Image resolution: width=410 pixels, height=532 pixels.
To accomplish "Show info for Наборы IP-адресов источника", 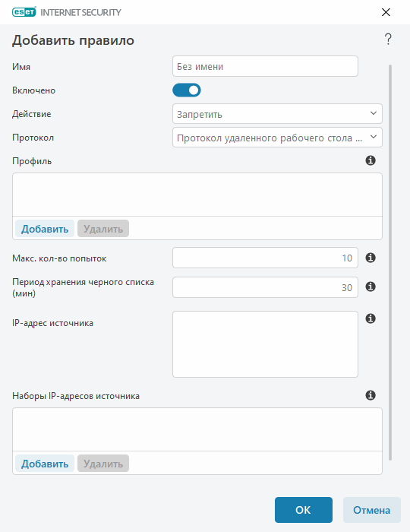I will pyautogui.click(x=371, y=395).
